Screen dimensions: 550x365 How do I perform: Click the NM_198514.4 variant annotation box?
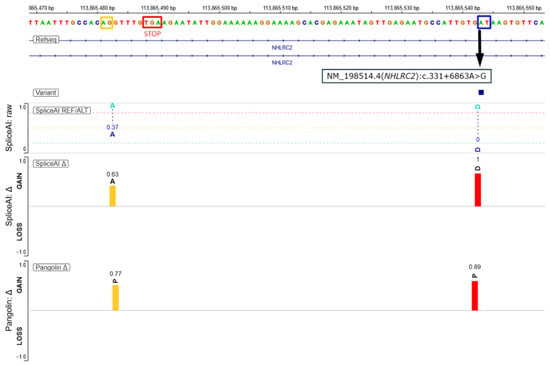[407, 76]
